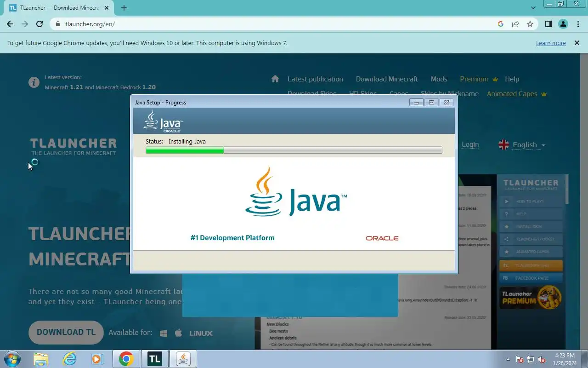Switch to the TL taskbar button
The height and width of the screenshot is (368, 588).
tap(155, 359)
